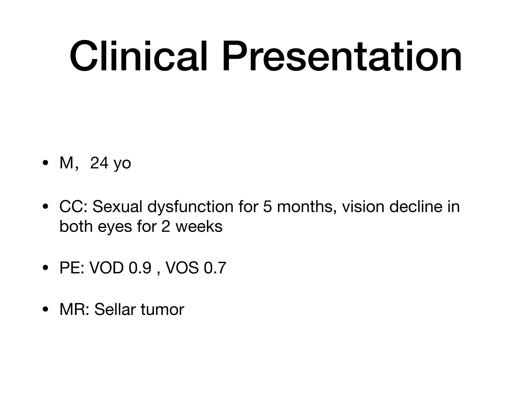
Task: Click the words "Sellar tumor"
Action: (x=139, y=309)
